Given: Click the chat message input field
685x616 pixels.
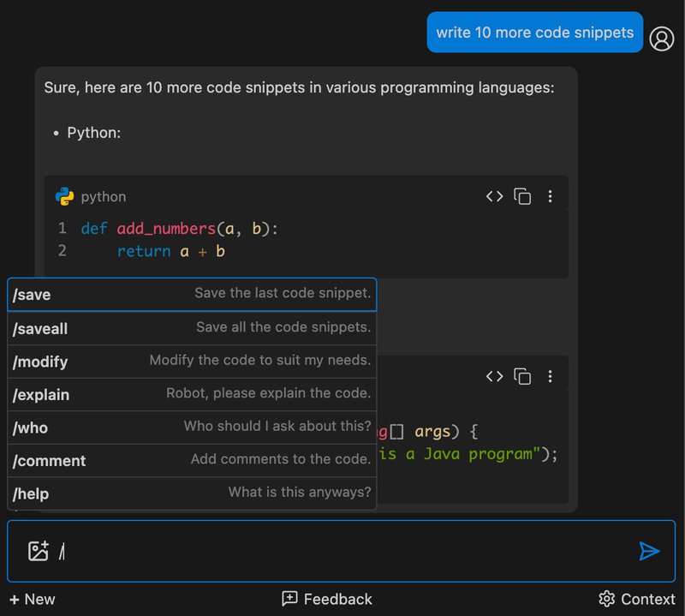Looking at the screenshot, I should tap(342, 551).
